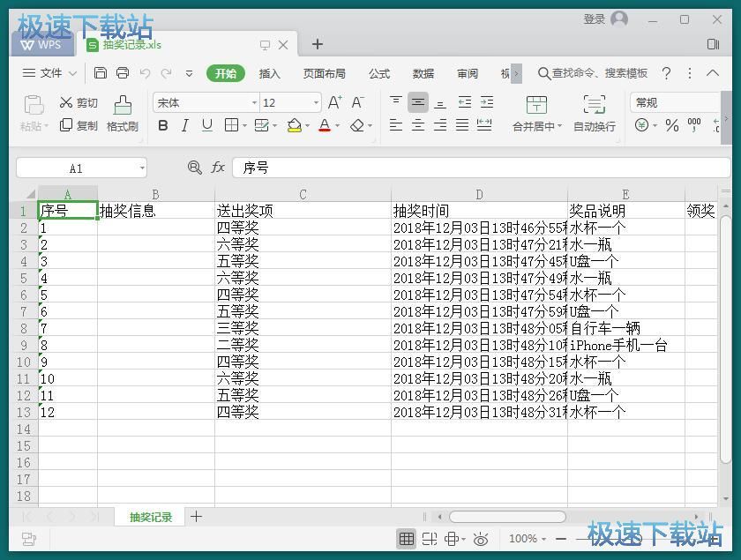Open borders dropdown arrow
The height and width of the screenshot is (560, 741).
click(244, 126)
